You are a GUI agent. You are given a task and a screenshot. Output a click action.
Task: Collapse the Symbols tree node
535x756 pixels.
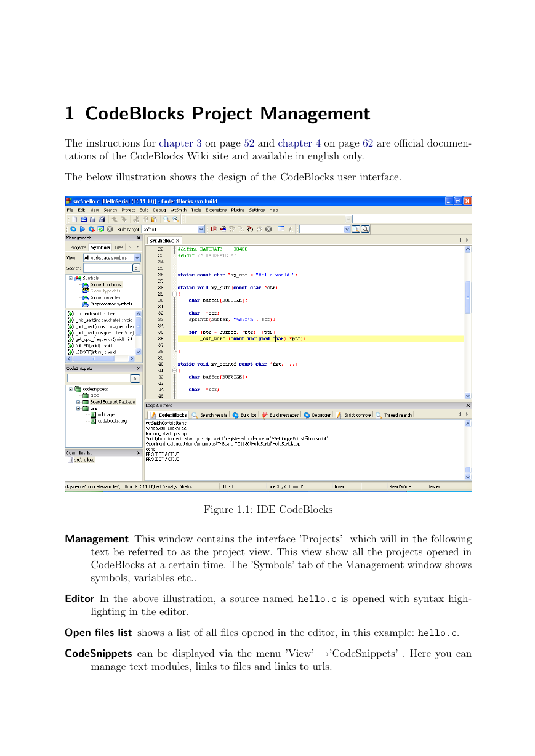coord(71,278)
